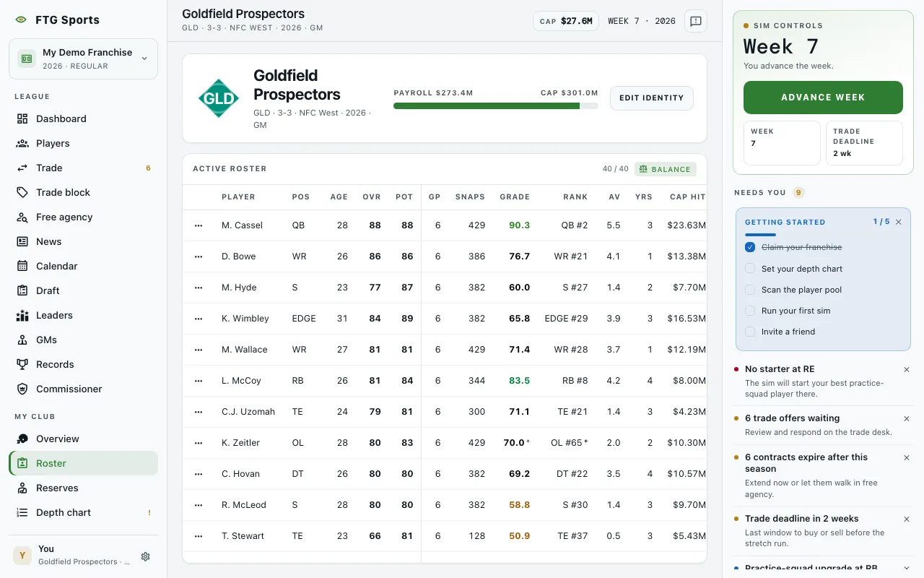Select the Trade arrows icon
The height and width of the screenshot is (578, 924).
(x=22, y=168)
